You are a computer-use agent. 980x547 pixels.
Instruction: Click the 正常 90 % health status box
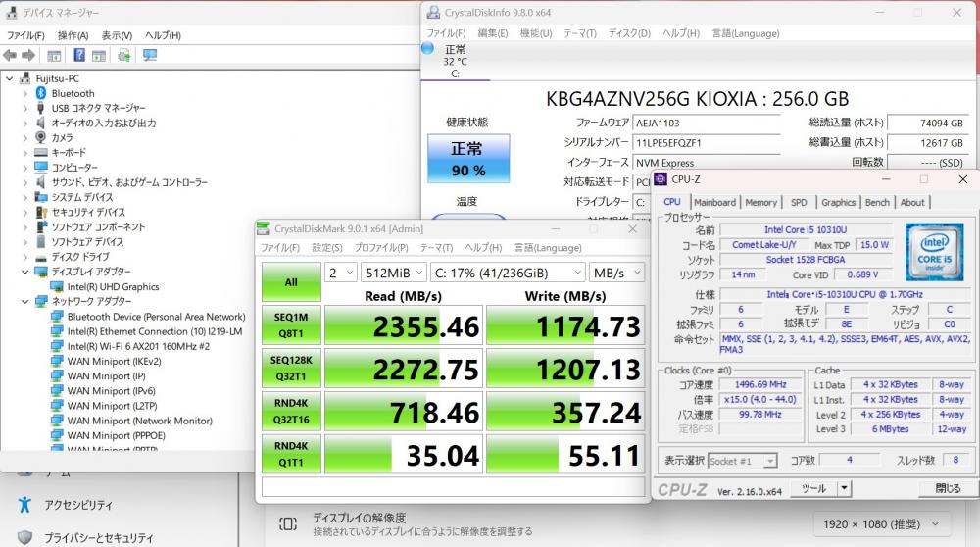click(468, 159)
